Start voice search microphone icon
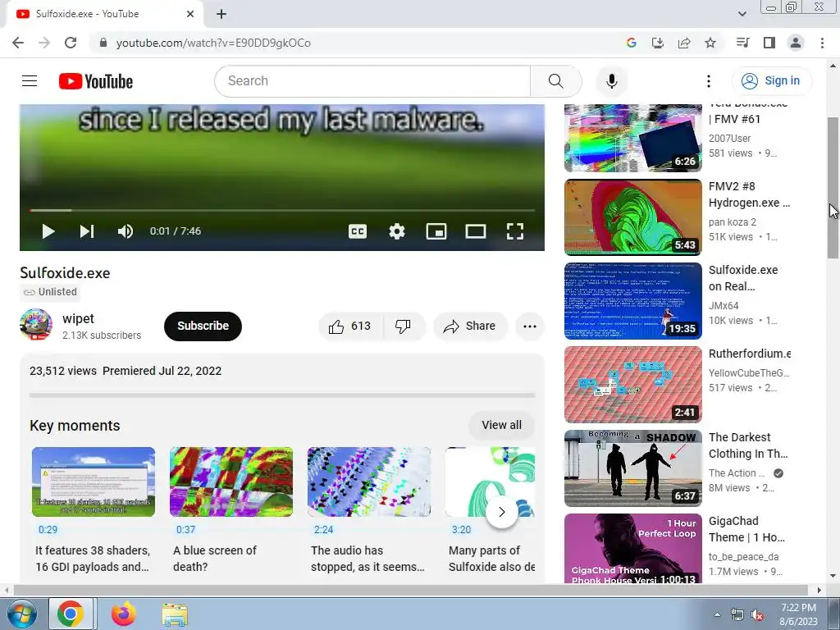Image resolution: width=840 pixels, height=630 pixels. (611, 81)
